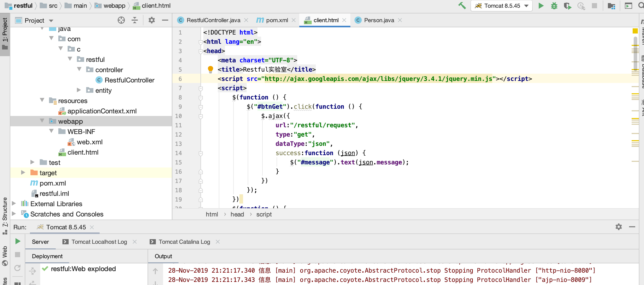Select RestfulController class in tree
The image size is (644, 285).
tap(125, 80)
